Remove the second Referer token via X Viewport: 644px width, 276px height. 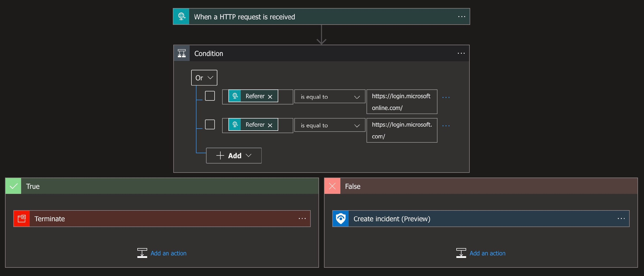click(x=270, y=125)
